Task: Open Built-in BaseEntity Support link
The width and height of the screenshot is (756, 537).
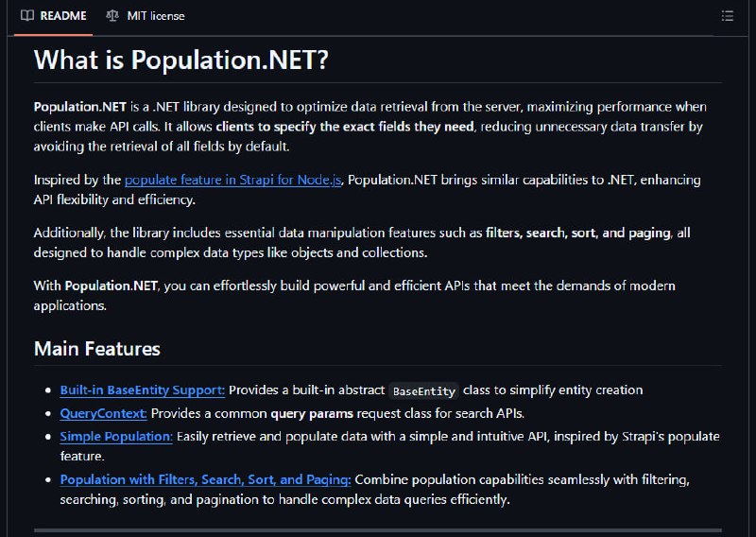Action: 143,390
